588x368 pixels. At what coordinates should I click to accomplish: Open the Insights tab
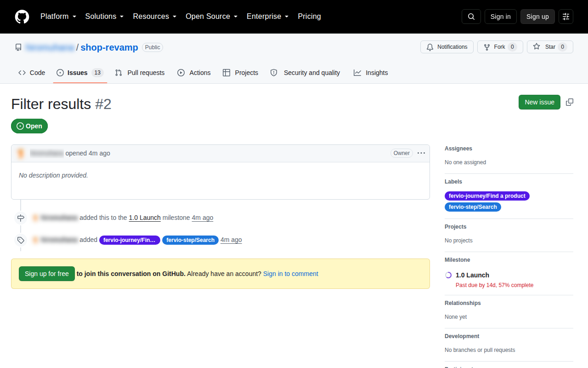click(x=371, y=73)
